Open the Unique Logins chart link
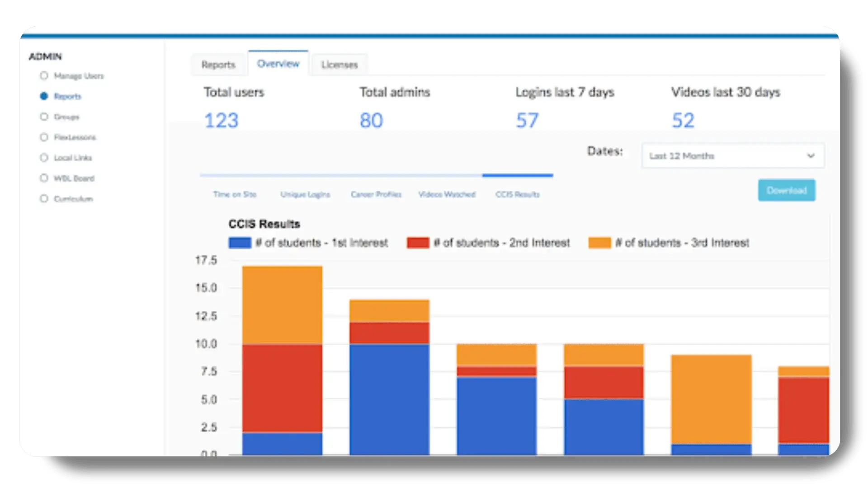 pyautogui.click(x=305, y=194)
